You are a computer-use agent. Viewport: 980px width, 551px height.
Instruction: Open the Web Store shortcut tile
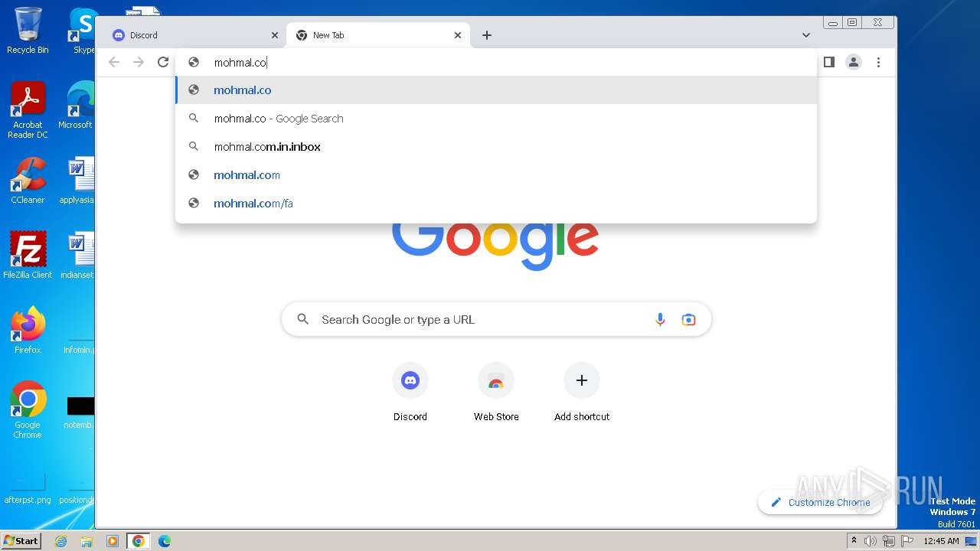point(496,392)
